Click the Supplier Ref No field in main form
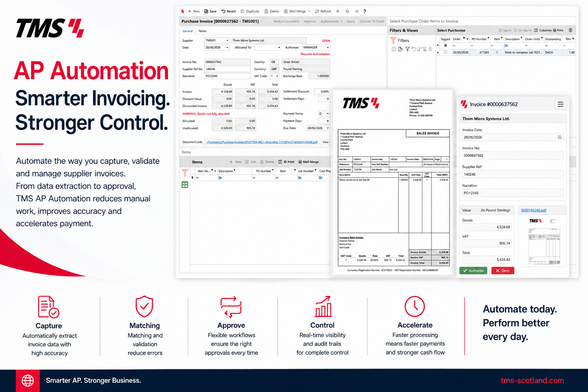This screenshot has width=588, height=392. coord(227,69)
